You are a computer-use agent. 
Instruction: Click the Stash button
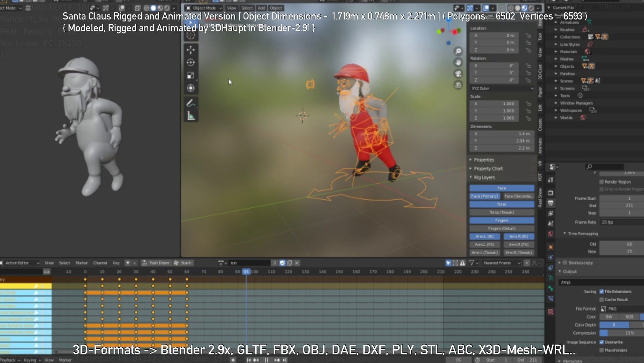coord(183,263)
